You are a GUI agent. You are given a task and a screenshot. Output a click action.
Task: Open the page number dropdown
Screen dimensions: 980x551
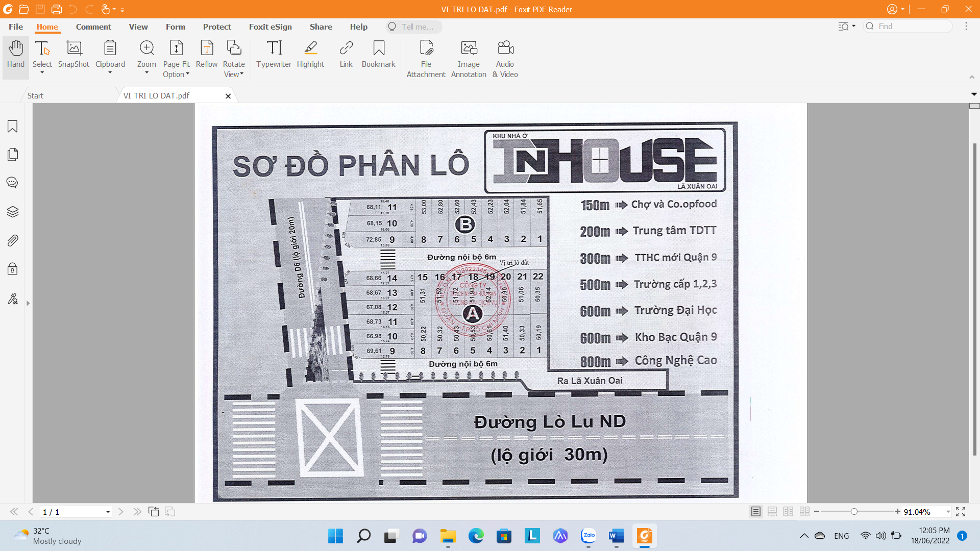108,512
